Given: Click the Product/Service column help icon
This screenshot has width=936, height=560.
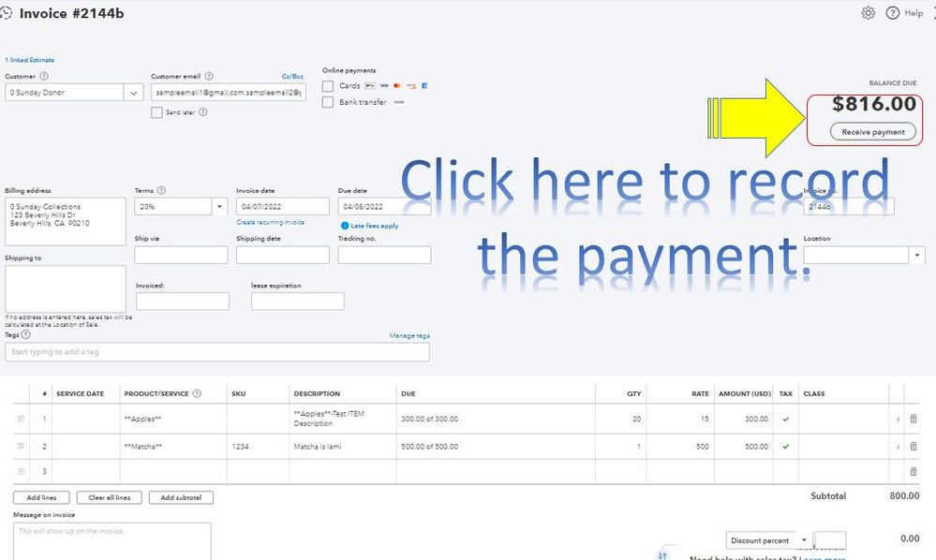Looking at the screenshot, I should tap(197, 393).
